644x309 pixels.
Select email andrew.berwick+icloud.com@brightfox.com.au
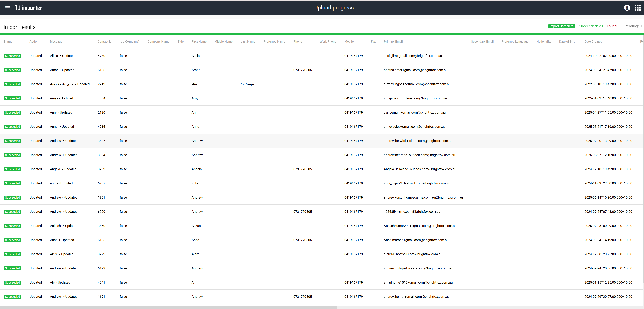coord(418,141)
